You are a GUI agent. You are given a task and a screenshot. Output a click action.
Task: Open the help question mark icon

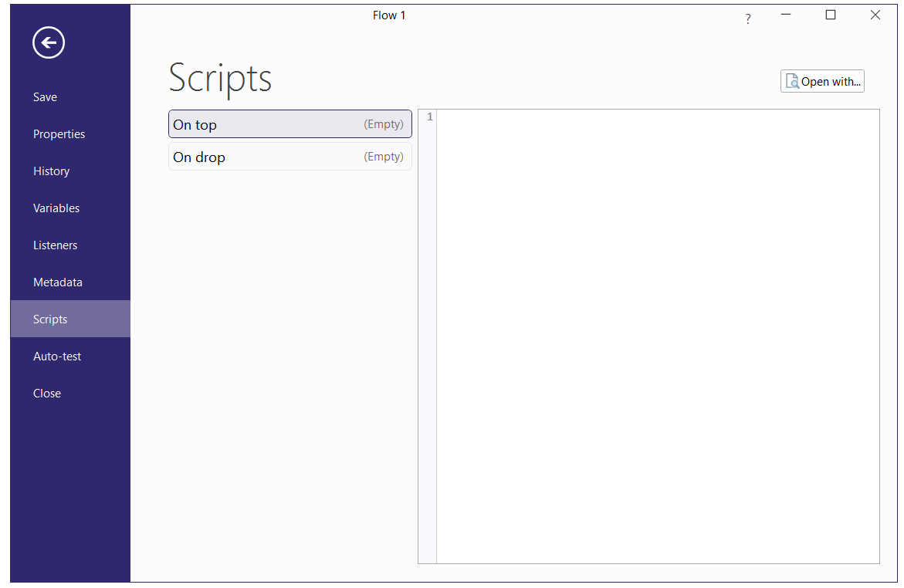coord(748,18)
